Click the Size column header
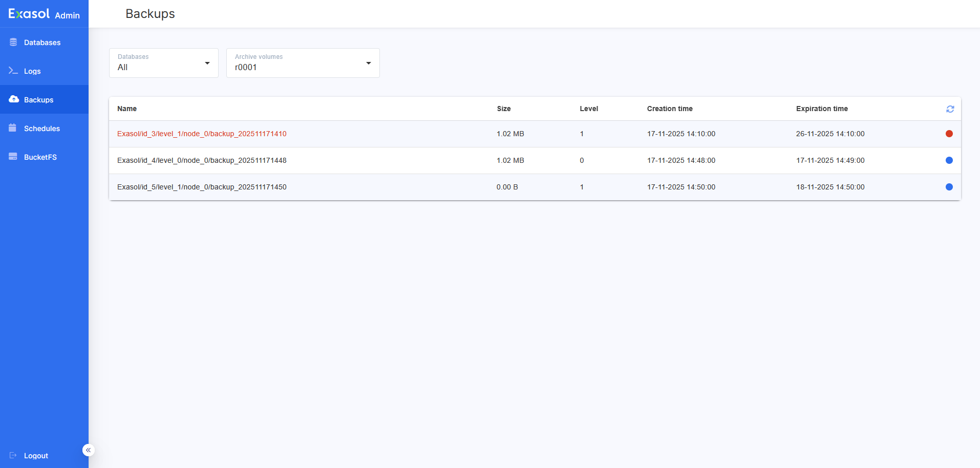Image resolution: width=980 pixels, height=468 pixels. (x=503, y=109)
